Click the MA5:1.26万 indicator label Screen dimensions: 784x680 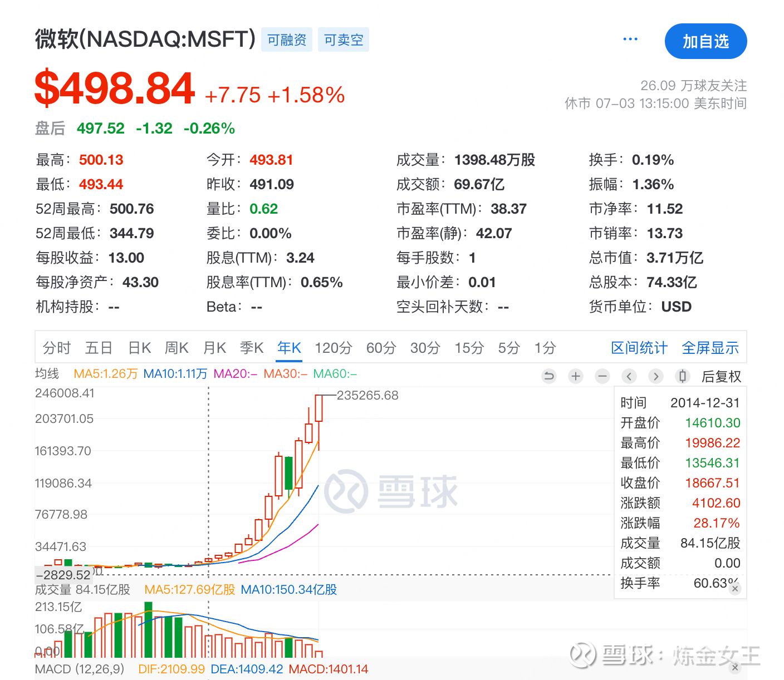coord(106,374)
